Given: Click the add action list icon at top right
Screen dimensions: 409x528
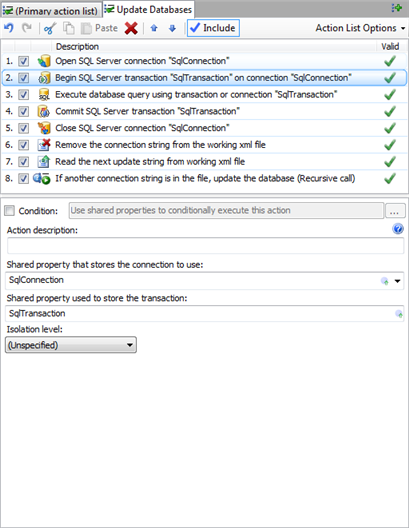Looking at the screenshot, I should click(397, 8).
